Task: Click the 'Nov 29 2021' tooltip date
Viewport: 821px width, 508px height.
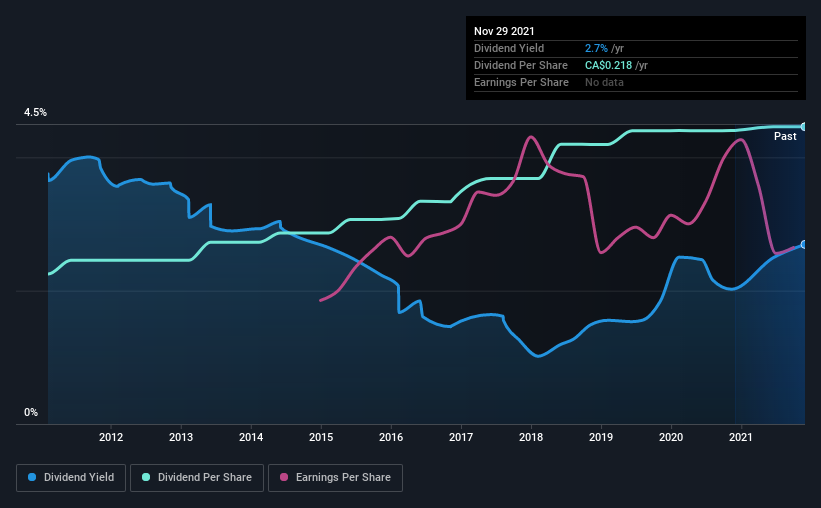Action: [x=504, y=31]
